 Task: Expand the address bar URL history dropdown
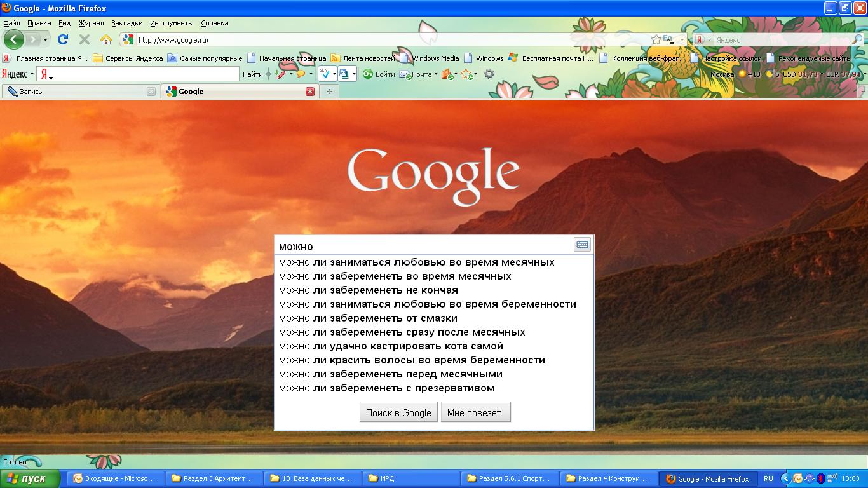682,39
